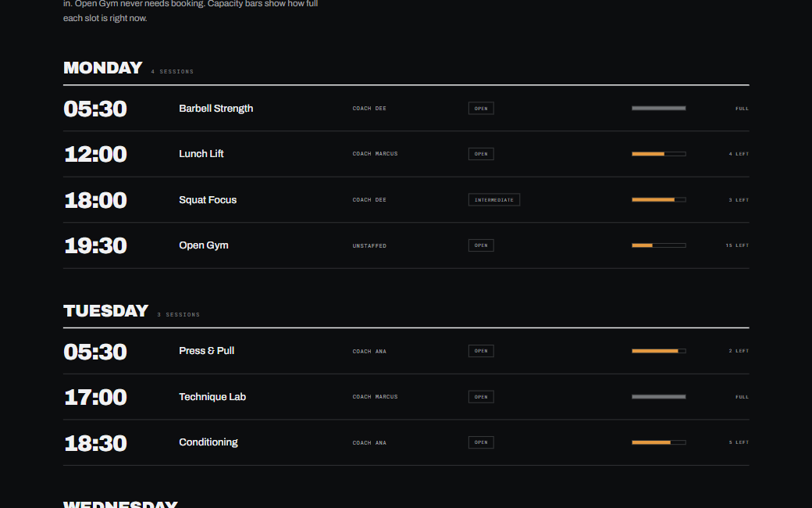Viewport: 812px width, 508px height.
Task: Click the FULL label on Technique Lab
Action: [x=742, y=397]
